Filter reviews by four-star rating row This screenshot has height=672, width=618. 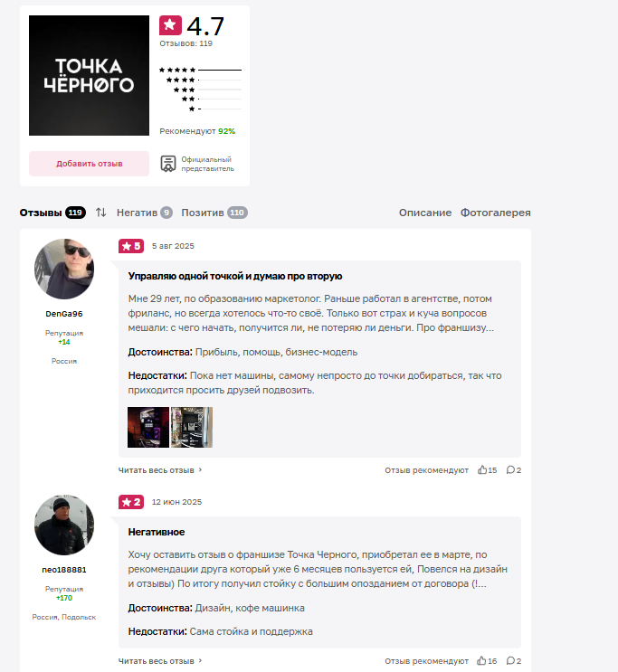pyautogui.click(x=201, y=80)
